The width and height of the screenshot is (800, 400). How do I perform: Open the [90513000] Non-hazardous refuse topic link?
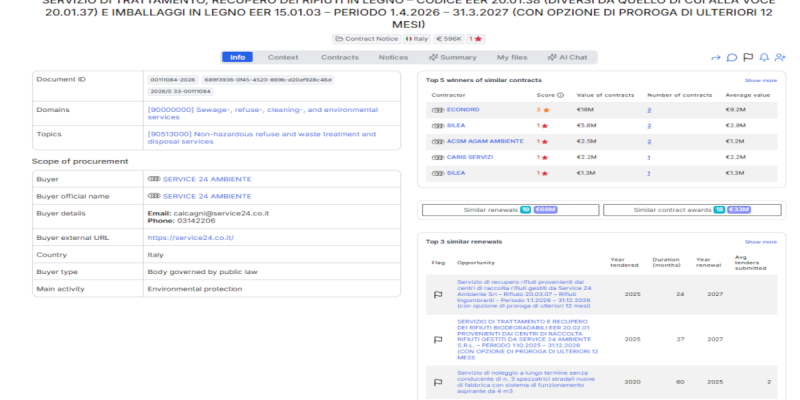(262, 138)
